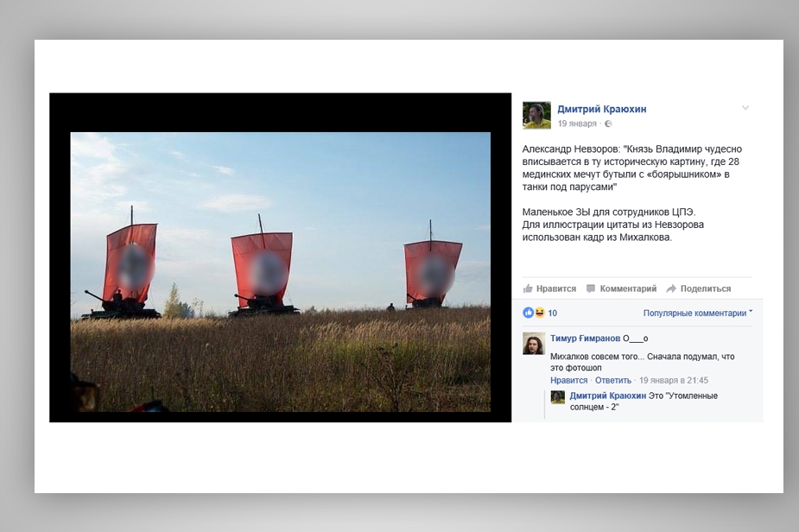
Task: Open post options chevron at top right
Action: click(x=745, y=108)
